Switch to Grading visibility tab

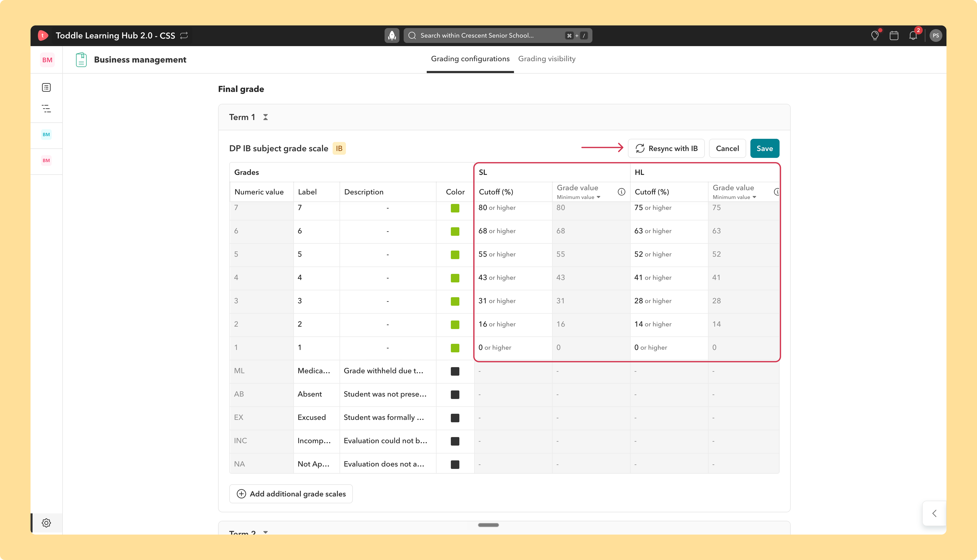pyautogui.click(x=546, y=59)
